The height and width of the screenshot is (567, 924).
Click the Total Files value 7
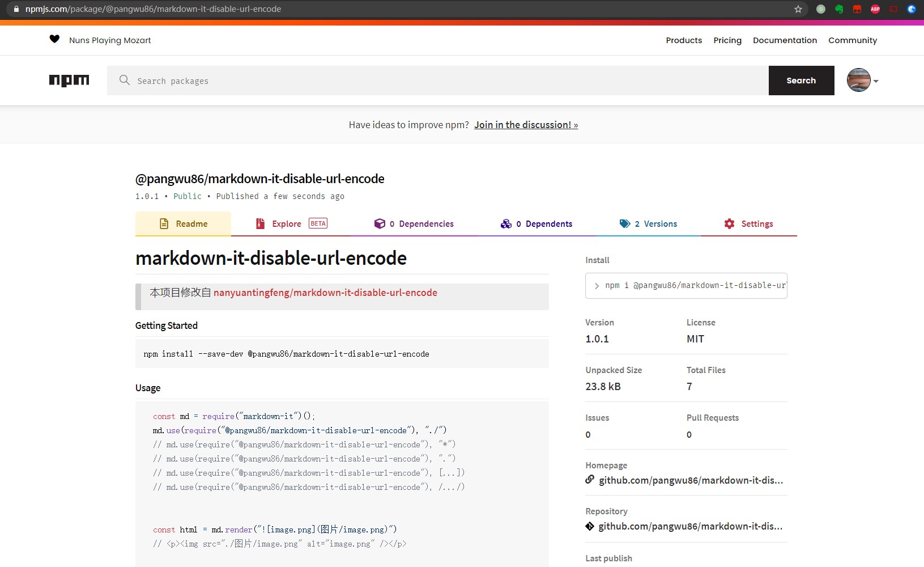click(x=689, y=387)
